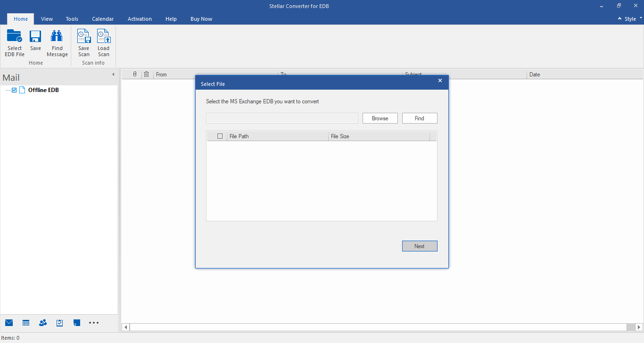Collapse the Mail pane arrow

coord(113,75)
